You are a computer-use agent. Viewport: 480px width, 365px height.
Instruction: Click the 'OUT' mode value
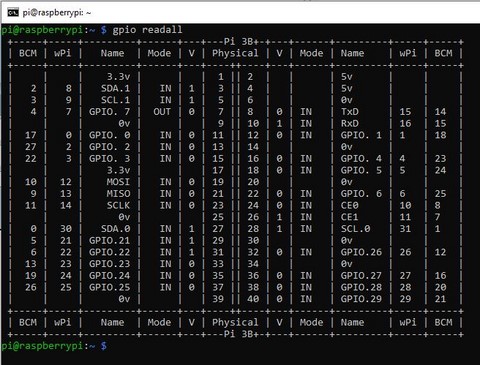(162, 112)
